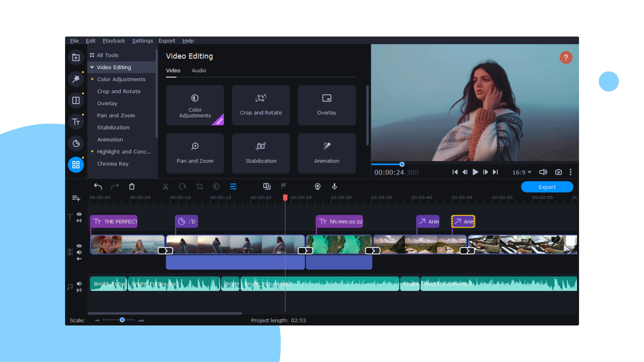Open the Transitions panel in the sidebar
Viewport: 644px width, 362px height.
pyautogui.click(x=76, y=100)
